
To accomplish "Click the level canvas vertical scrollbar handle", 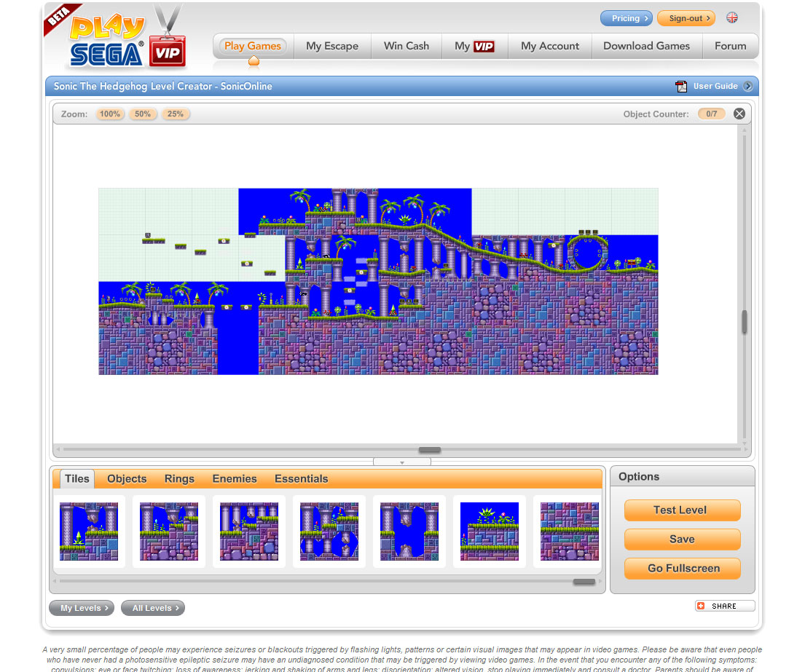I will (x=745, y=322).
